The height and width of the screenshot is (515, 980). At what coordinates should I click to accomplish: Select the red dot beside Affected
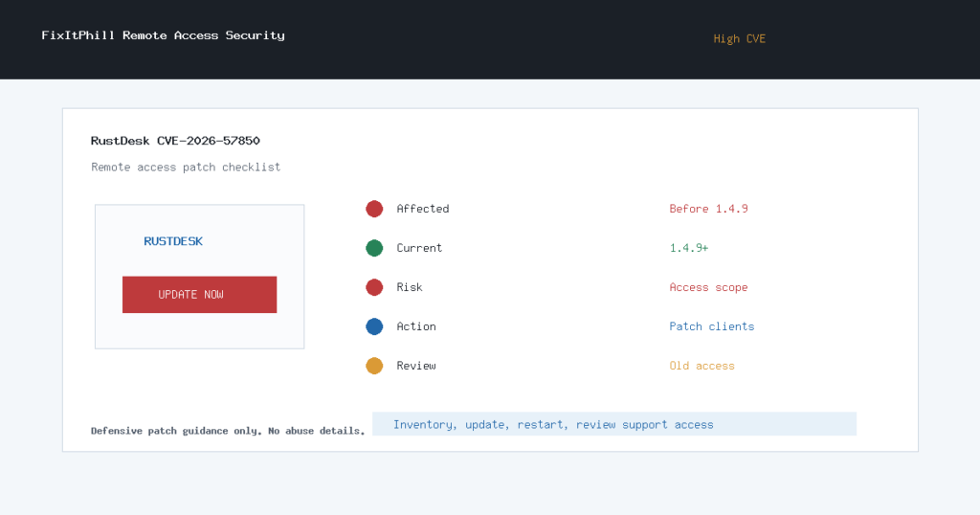coord(374,209)
